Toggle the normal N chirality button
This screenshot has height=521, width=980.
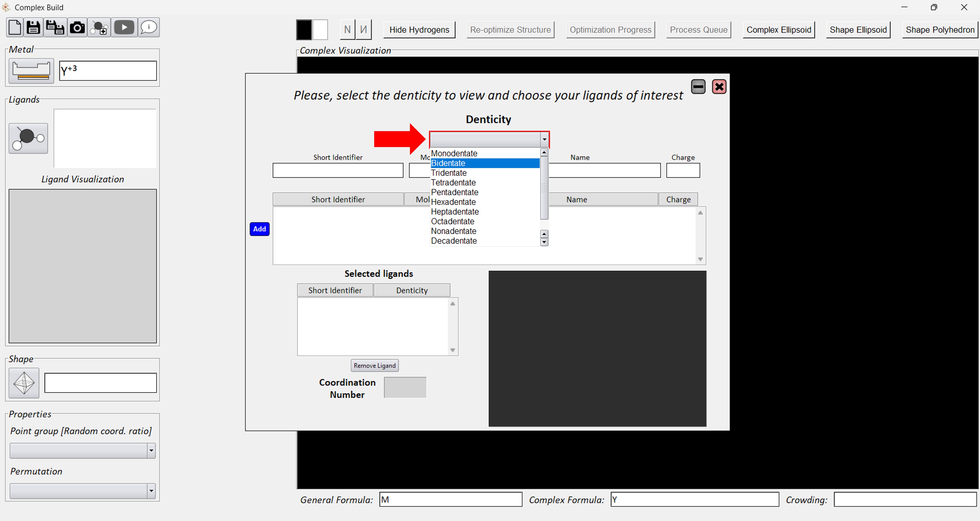(x=347, y=30)
